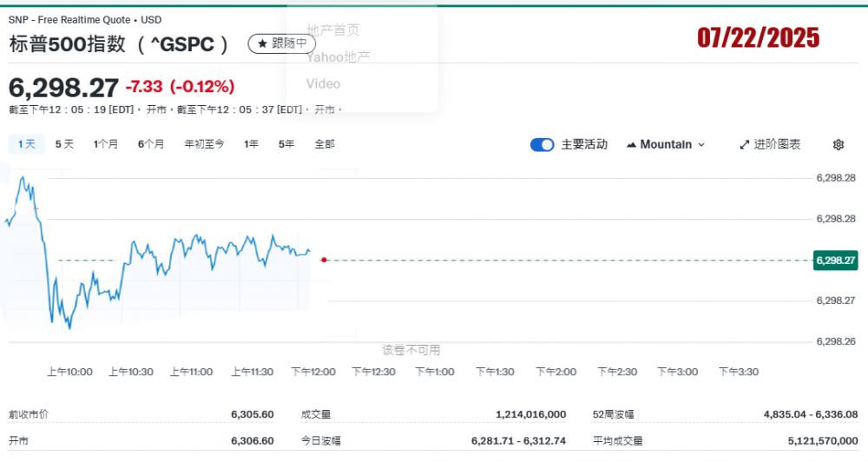
Task: Choose the 年初至今 year-to-date range
Action: pos(204,144)
